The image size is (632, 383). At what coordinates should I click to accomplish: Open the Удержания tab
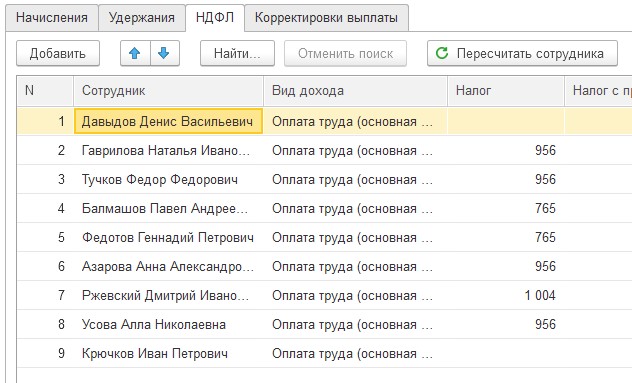tap(141, 18)
